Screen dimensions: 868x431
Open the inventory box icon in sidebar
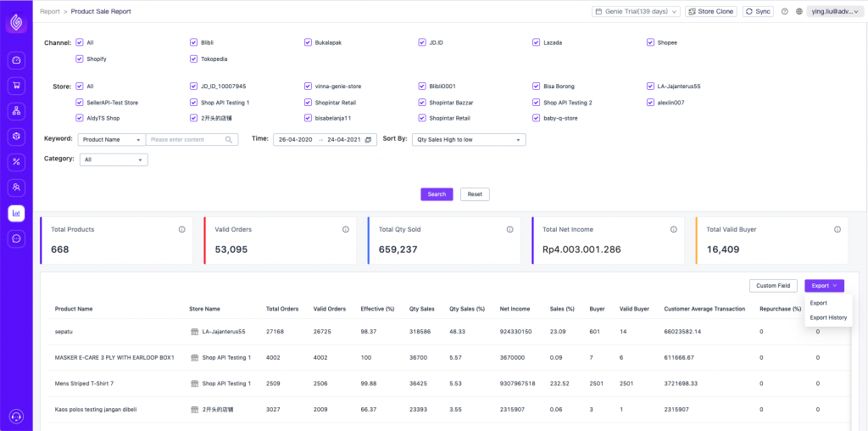click(16, 137)
